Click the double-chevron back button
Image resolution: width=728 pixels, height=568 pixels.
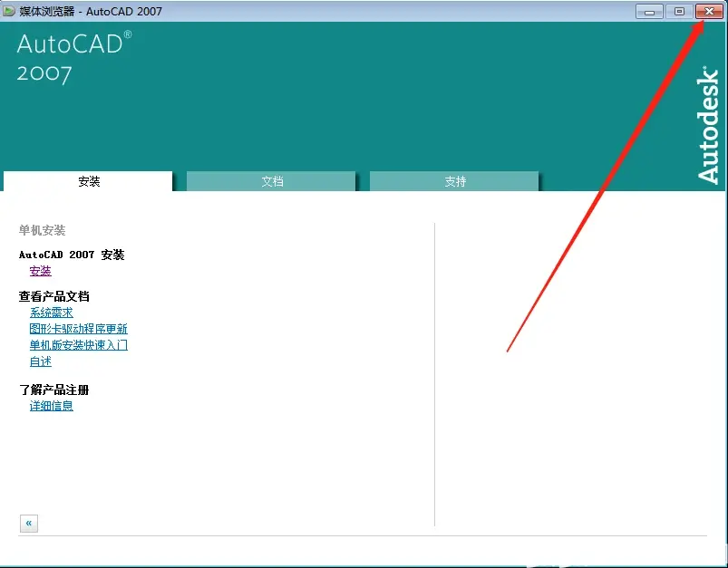(x=29, y=524)
